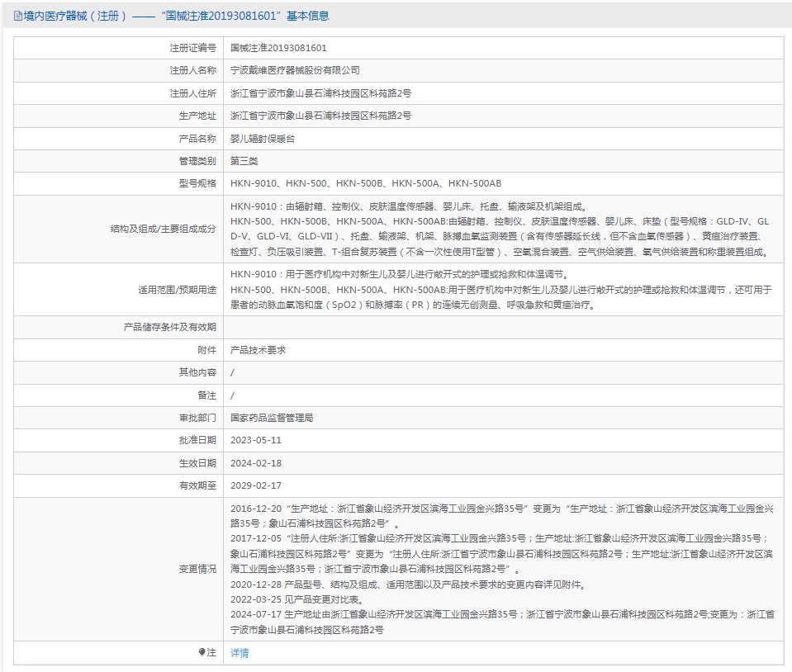Click the 有效期至 label
The height and width of the screenshot is (672, 792).
point(197,485)
